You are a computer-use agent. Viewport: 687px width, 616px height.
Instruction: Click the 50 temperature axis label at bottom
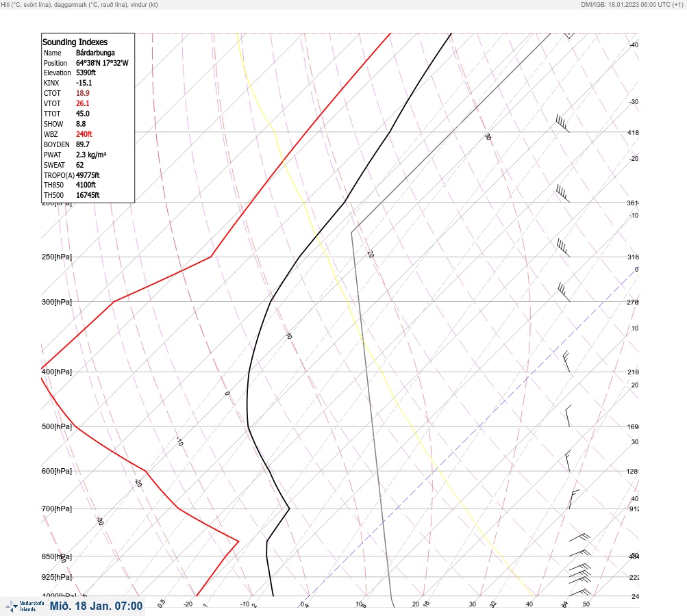(x=586, y=604)
